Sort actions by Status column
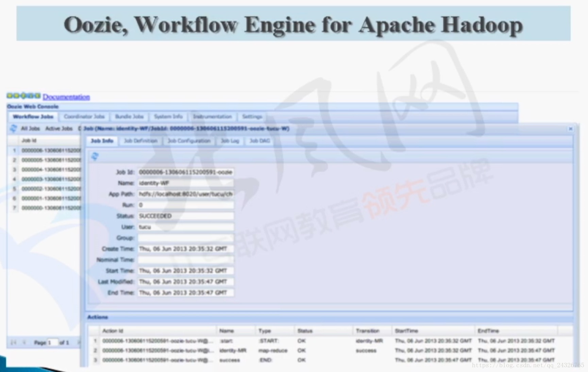The height and width of the screenshot is (372, 588). [324, 331]
